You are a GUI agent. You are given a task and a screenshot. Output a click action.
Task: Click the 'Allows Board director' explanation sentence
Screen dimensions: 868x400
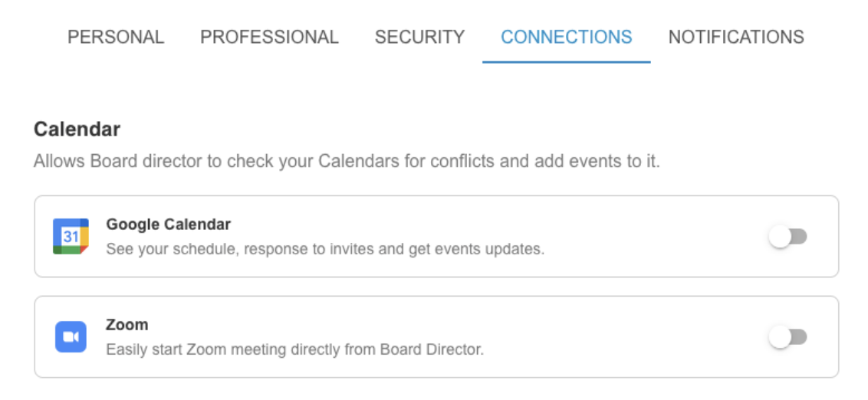[x=347, y=162]
